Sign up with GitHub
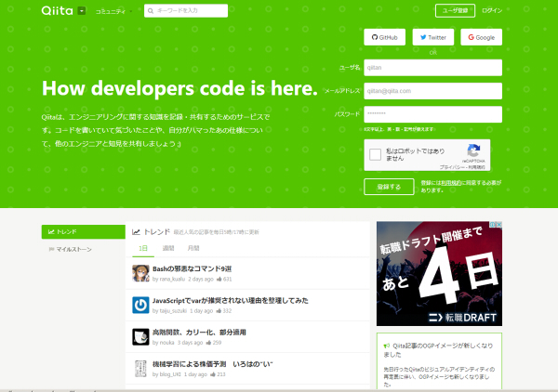This screenshot has width=558, height=392. tap(384, 37)
